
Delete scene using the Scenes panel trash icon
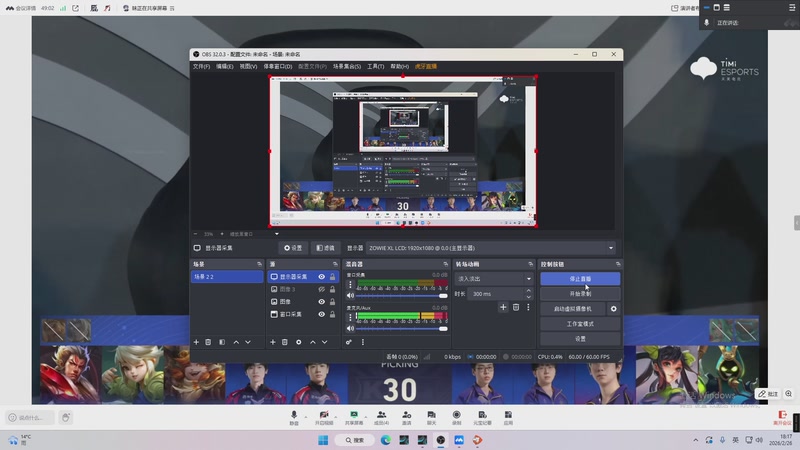(208, 342)
